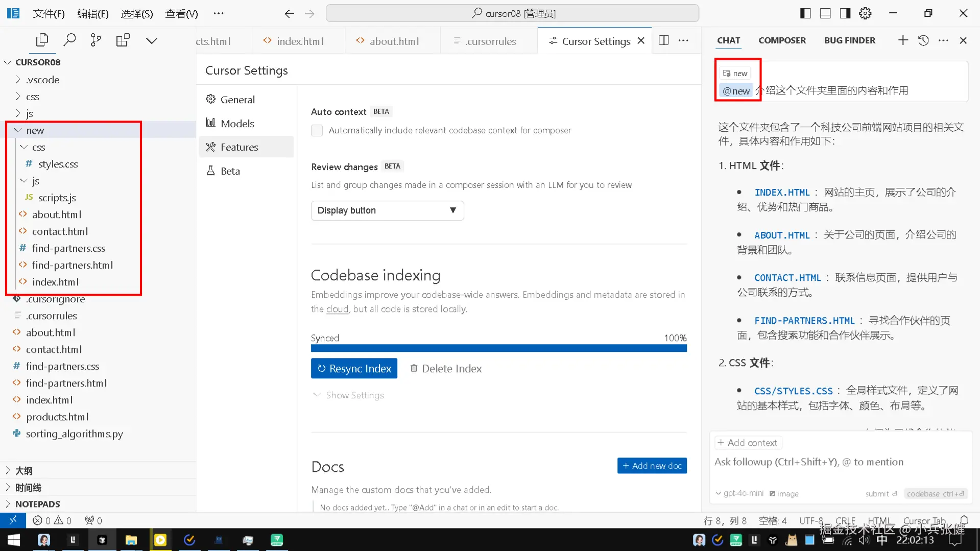Open the Source Control view icon
This screenshot has height=551, width=980.
[96, 40]
